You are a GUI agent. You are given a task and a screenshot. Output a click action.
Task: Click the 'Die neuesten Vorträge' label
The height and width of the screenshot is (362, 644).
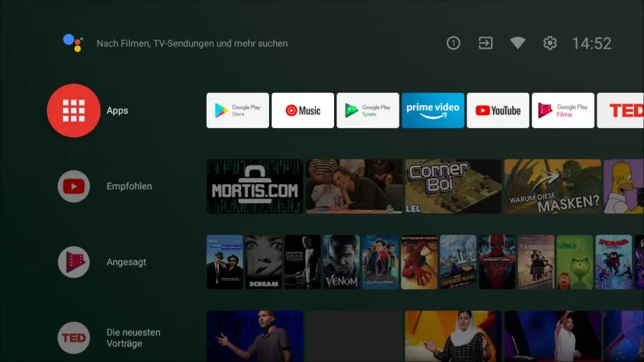tap(134, 338)
